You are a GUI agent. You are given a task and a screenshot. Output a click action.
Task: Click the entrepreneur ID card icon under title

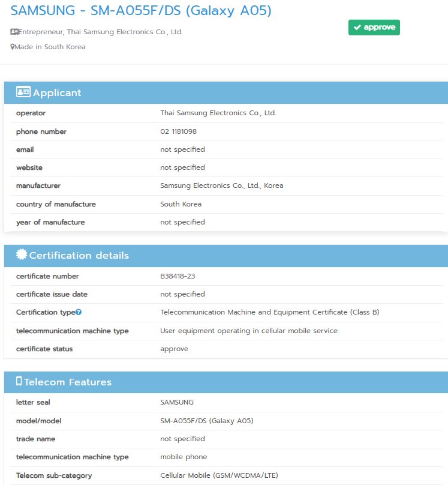14,32
